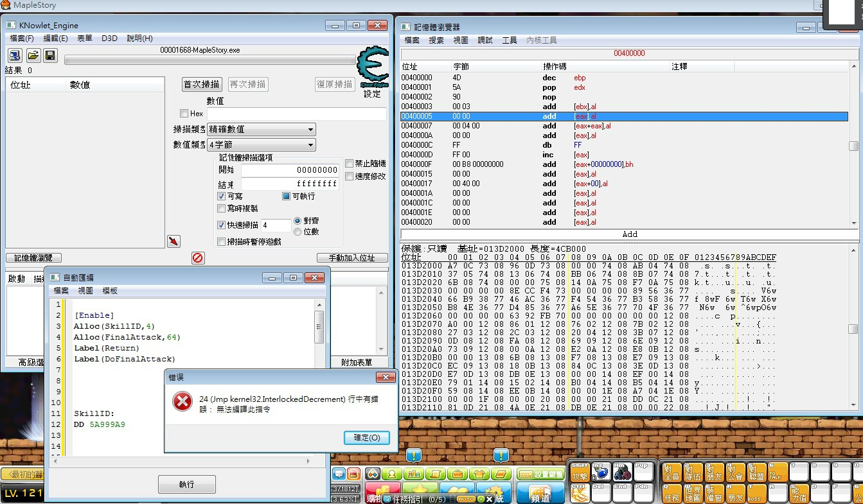Click the hex dump vertical scrollbar thumb
The image size is (863, 504).
(853, 329)
